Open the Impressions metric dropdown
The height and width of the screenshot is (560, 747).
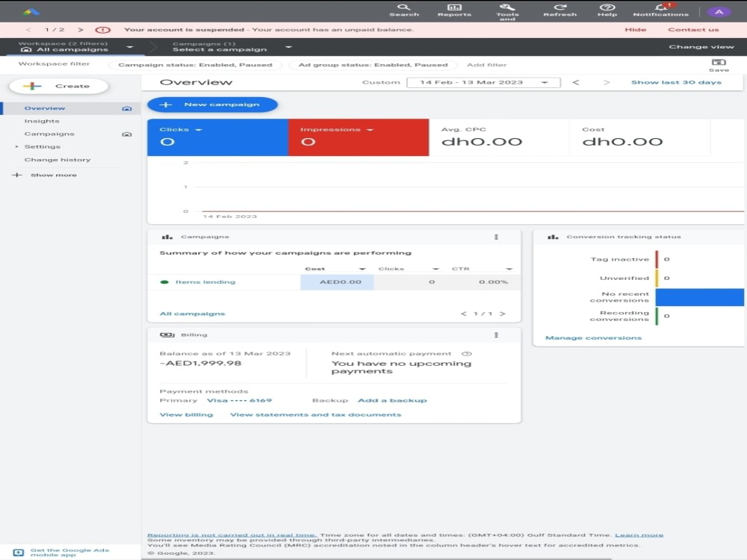pyautogui.click(x=370, y=129)
